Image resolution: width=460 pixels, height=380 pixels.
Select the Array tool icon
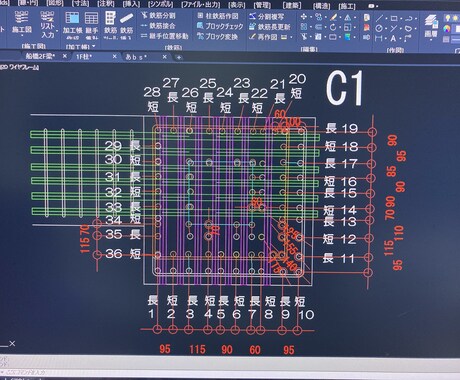coord(304,27)
